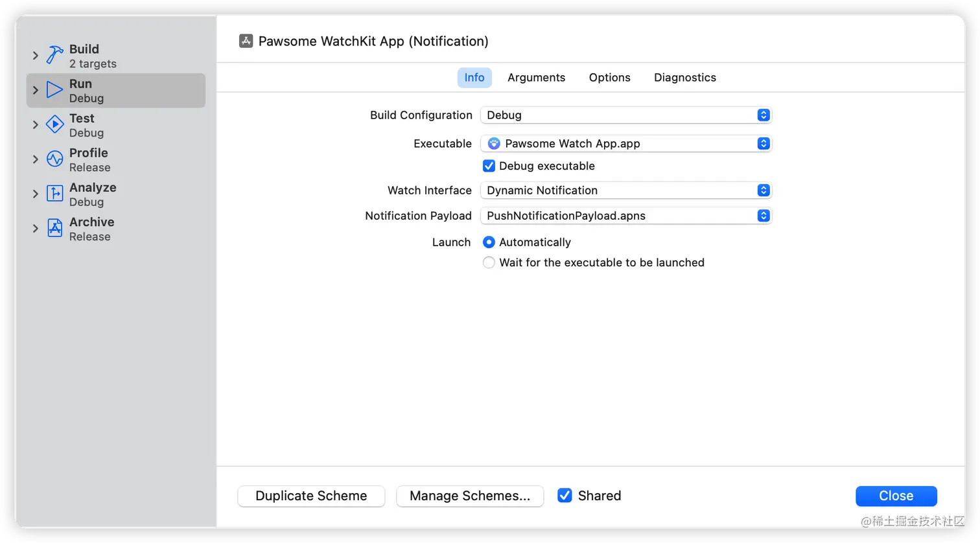Open the Notification Payload dropdown

coord(625,216)
